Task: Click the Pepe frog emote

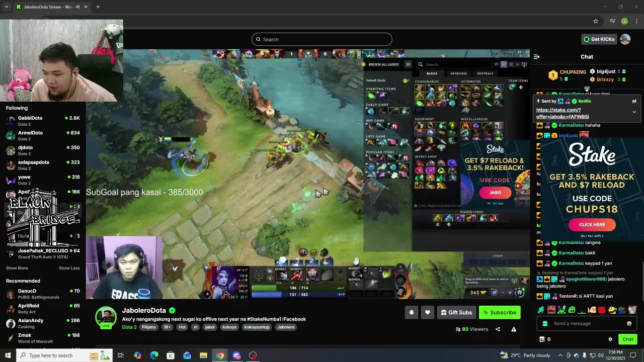Action: coord(622,310)
